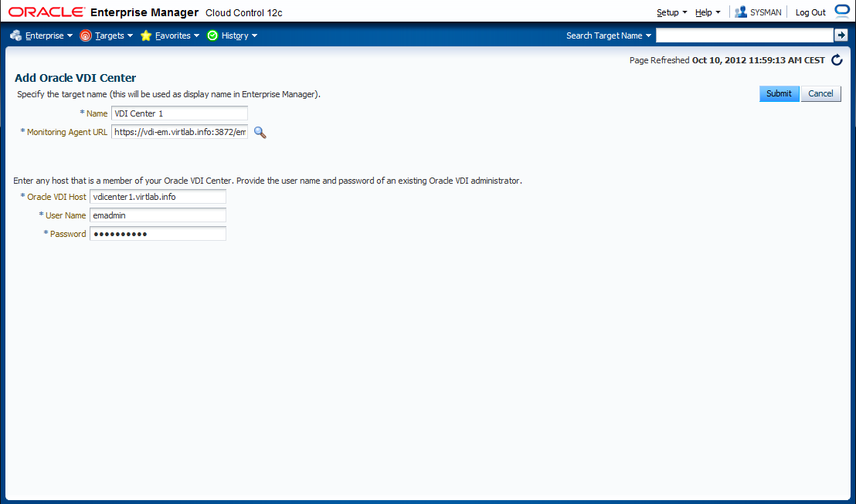Cancel adding the VDI Center
The height and width of the screenshot is (504, 856).
pos(820,94)
